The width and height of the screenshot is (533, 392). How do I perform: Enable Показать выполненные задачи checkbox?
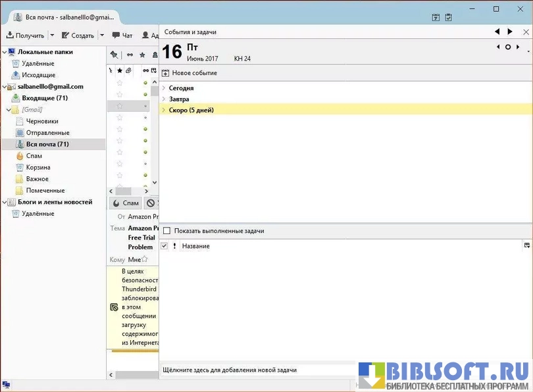click(166, 231)
